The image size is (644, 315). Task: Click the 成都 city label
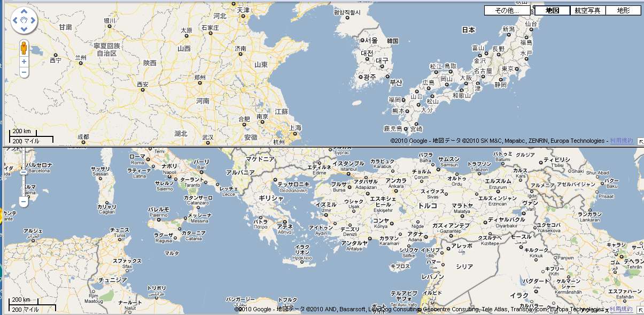83,137
